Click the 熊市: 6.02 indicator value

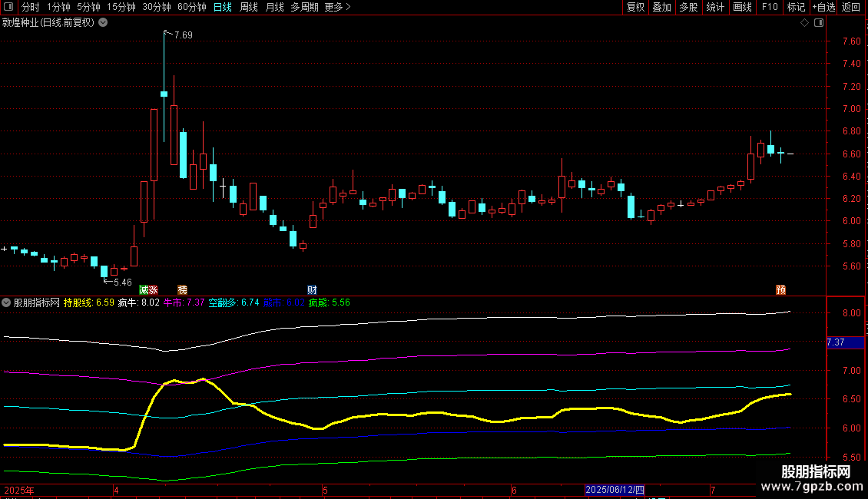point(284,302)
